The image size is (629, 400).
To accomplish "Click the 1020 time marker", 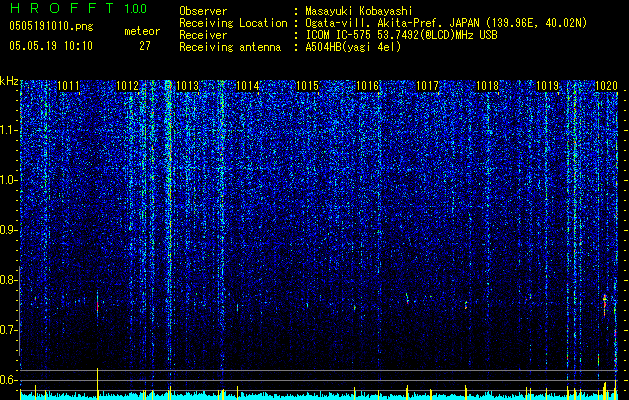I will coord(606,86).
